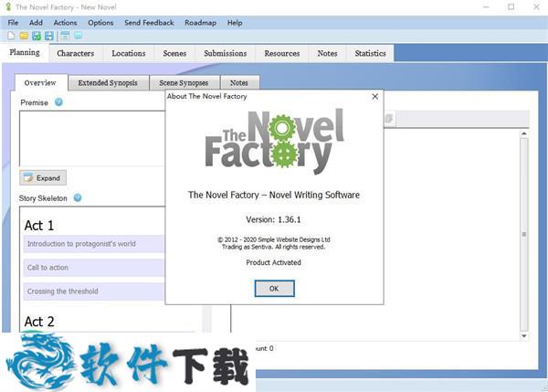Open the Roadmap menu

click(200, 23)
